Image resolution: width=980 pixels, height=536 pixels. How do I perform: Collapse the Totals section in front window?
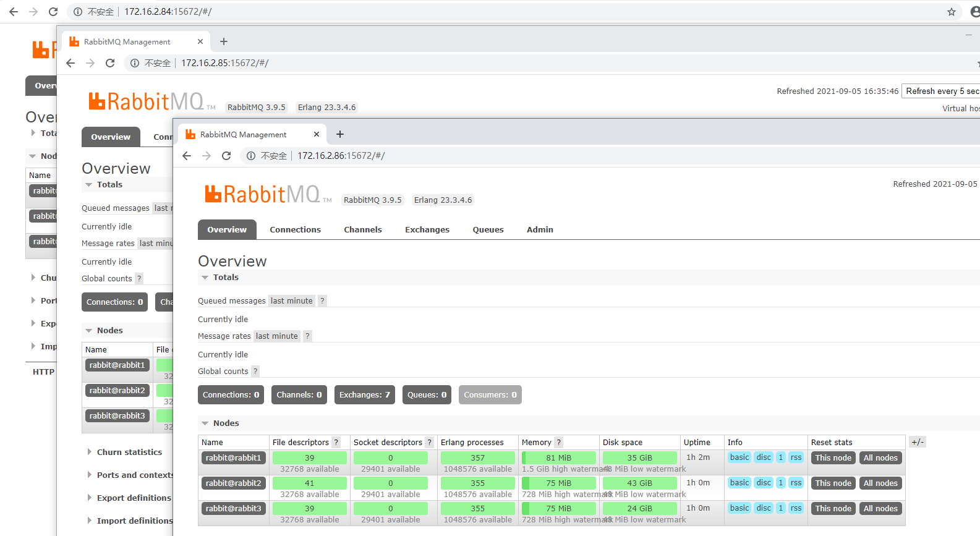pyautogui.click(x=220, y=278)
